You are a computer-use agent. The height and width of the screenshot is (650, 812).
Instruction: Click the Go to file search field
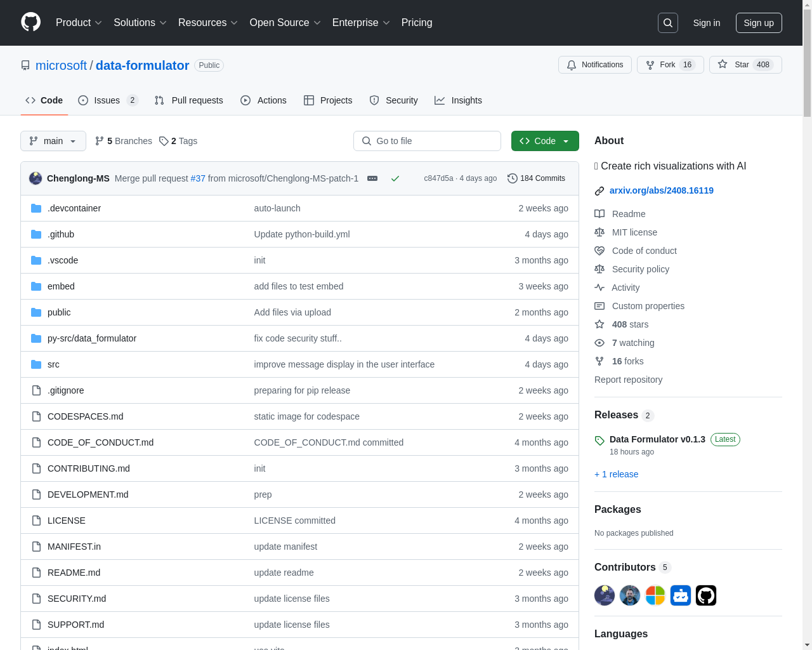(427, 141)
